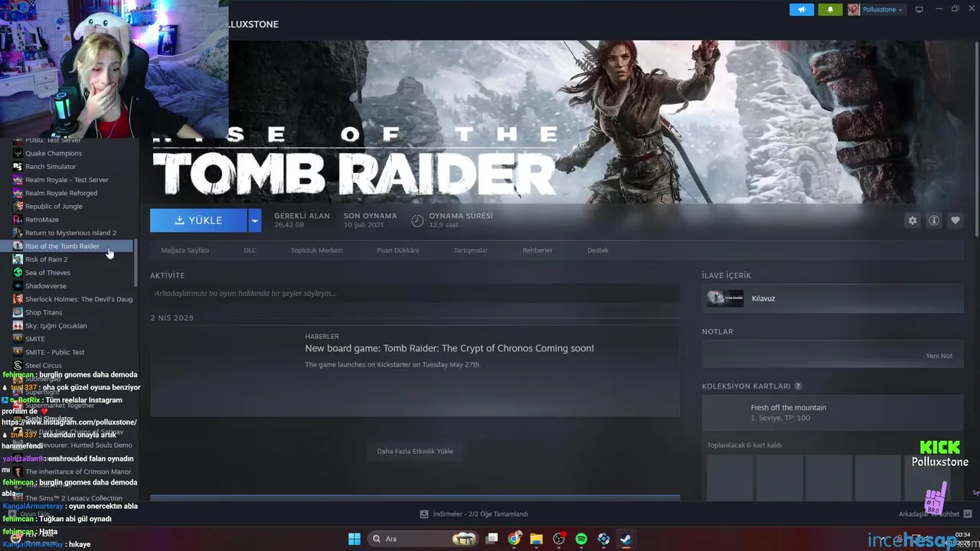Add game to favorites heart icon
Image resolution: width=980 pixels, height=551 pixels.
coord(955,220)
